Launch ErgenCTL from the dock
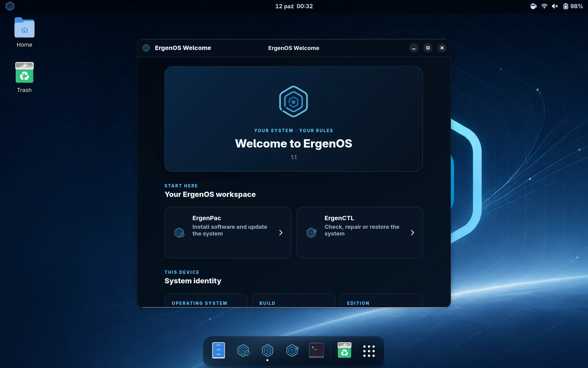Image resolution: width=588 pixels, height=368 pixels. 292,350
